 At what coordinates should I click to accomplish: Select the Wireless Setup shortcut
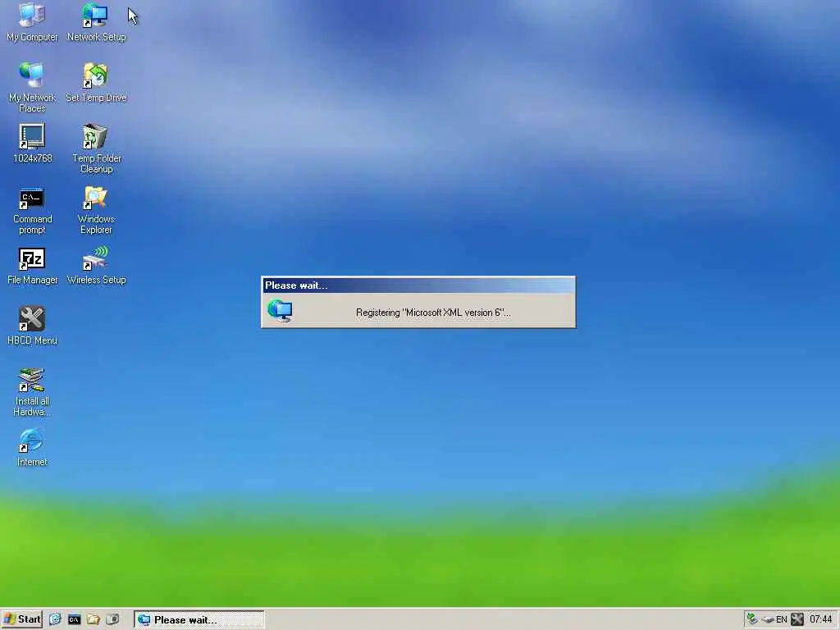tap(96, 265)
